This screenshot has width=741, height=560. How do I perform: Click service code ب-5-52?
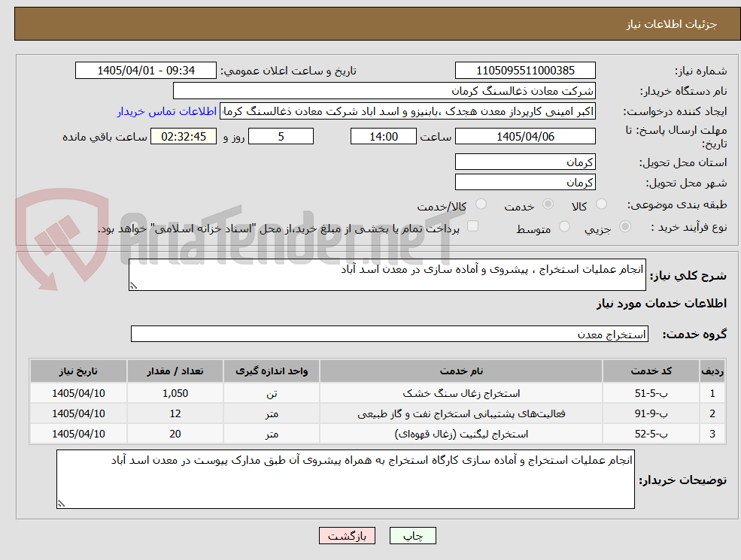[x=651, y=434]
